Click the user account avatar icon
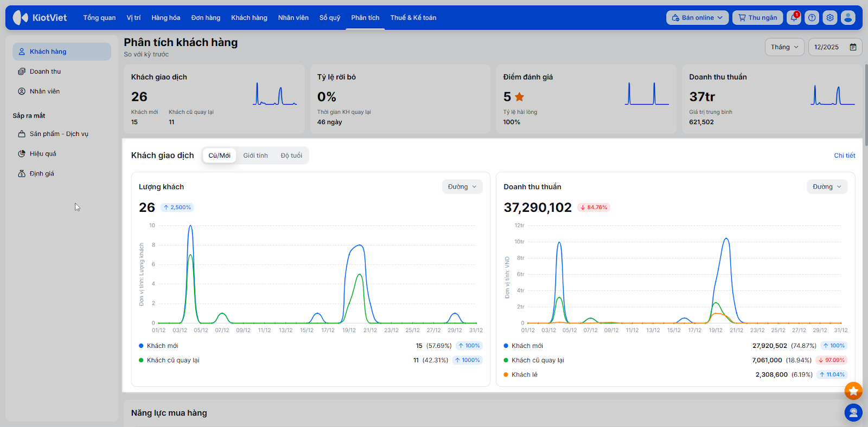This screenshot has width=868, height=427. click(848, 18)
